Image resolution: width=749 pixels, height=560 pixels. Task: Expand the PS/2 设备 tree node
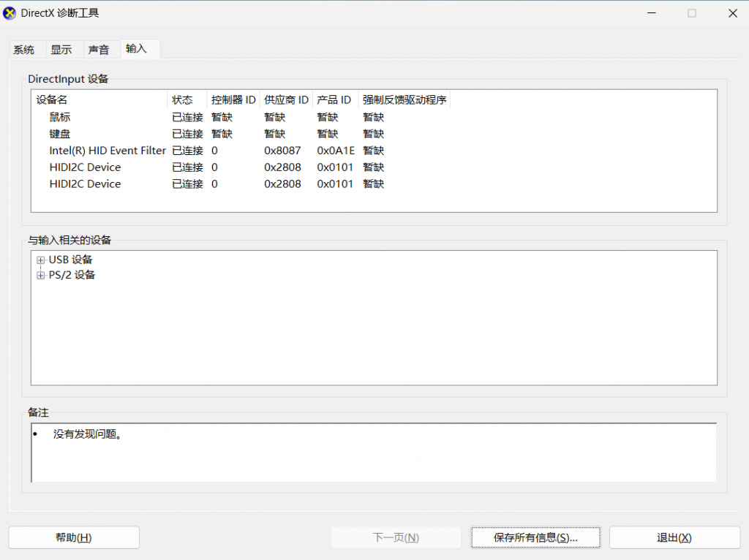41,276
